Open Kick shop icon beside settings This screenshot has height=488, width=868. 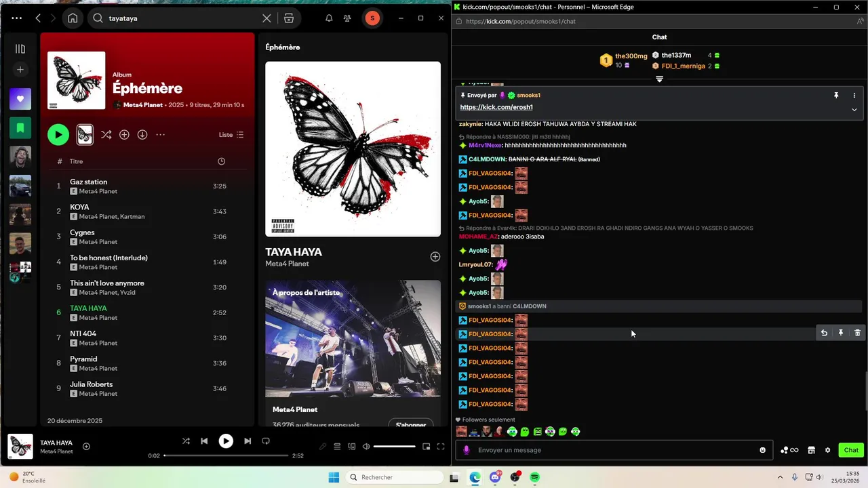811,450
